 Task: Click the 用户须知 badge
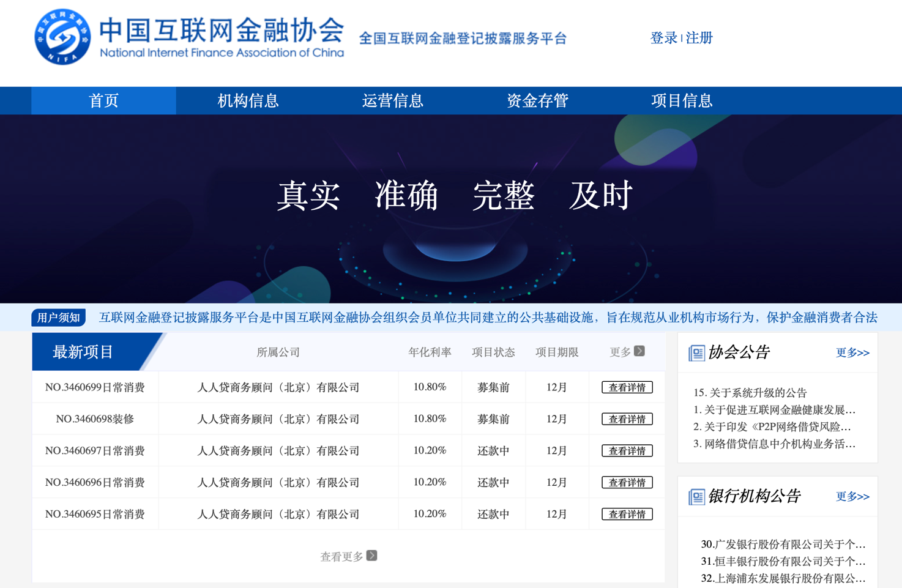pos(59,318)
